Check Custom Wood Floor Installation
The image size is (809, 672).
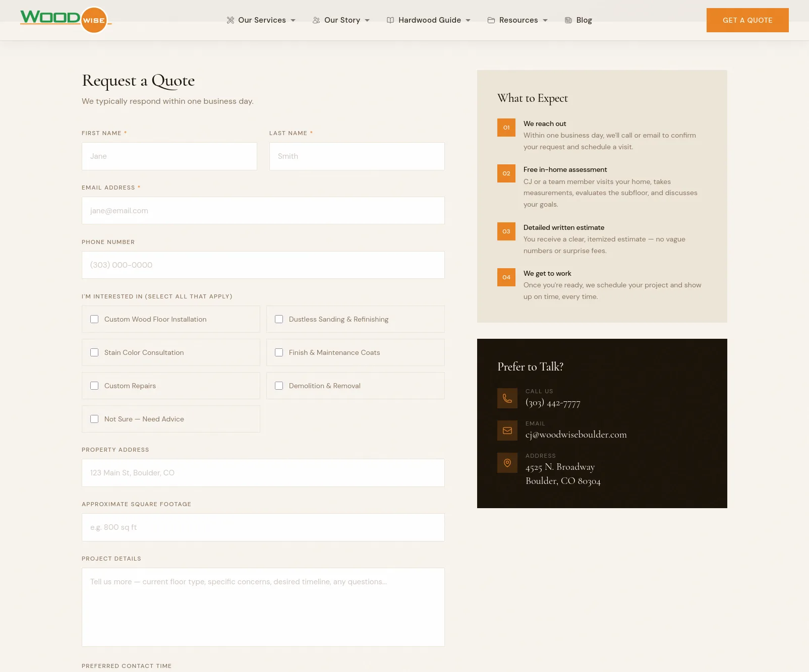[x=94, y=319]
